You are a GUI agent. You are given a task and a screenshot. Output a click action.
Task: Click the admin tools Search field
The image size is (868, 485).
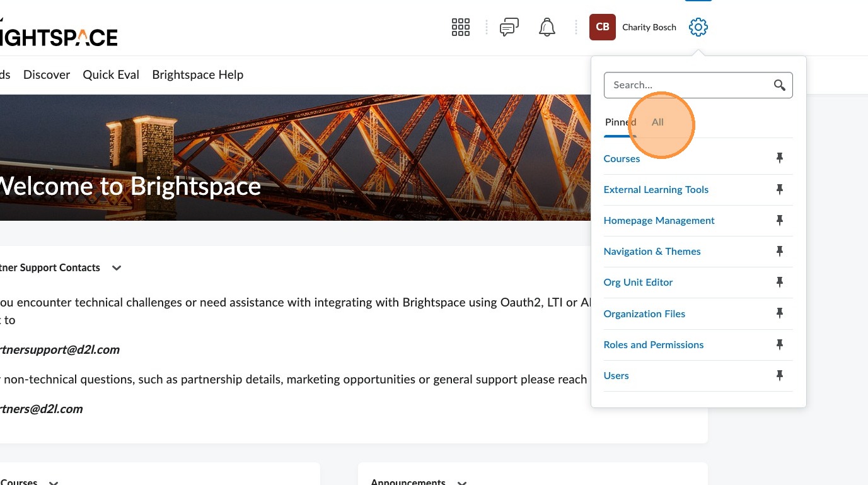click(x=686, y=85)
